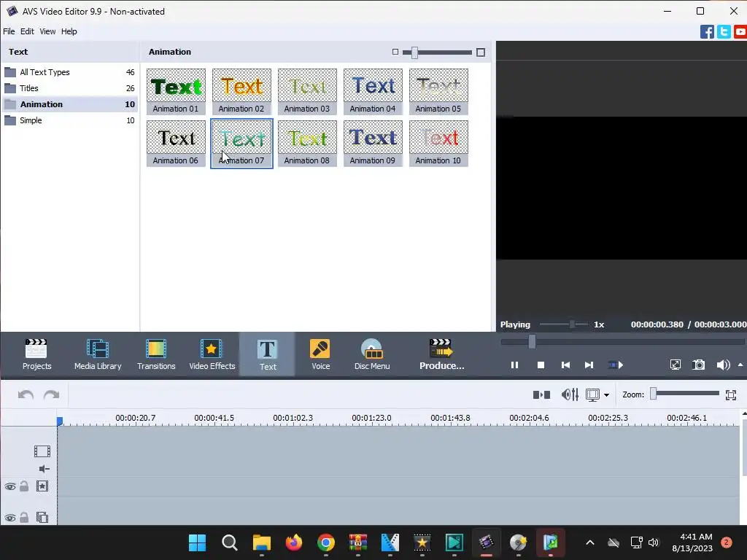Screen dimensions: 747x560
Task: Select the Animation 06 text preset
Action: (176, 144)
